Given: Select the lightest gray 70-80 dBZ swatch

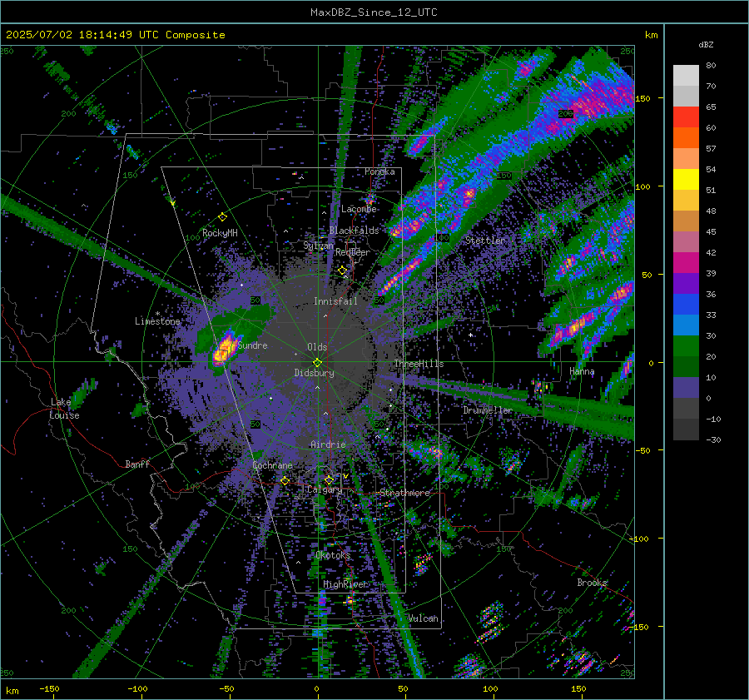Looking at the screenshot, I should tap(686, 76).
